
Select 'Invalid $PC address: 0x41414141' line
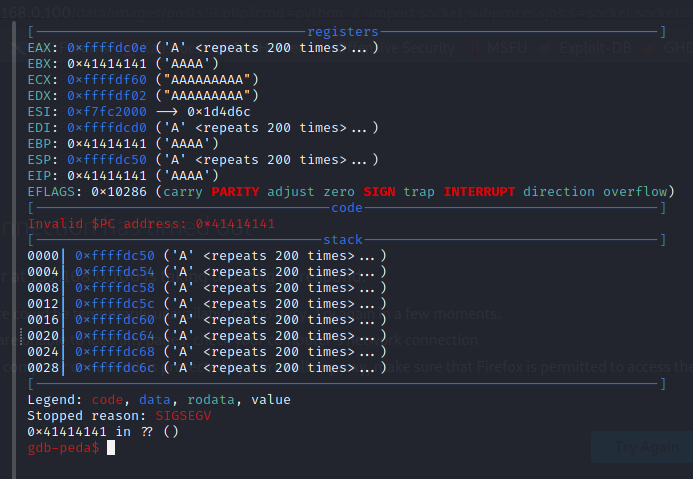click(x=151, y=224)
